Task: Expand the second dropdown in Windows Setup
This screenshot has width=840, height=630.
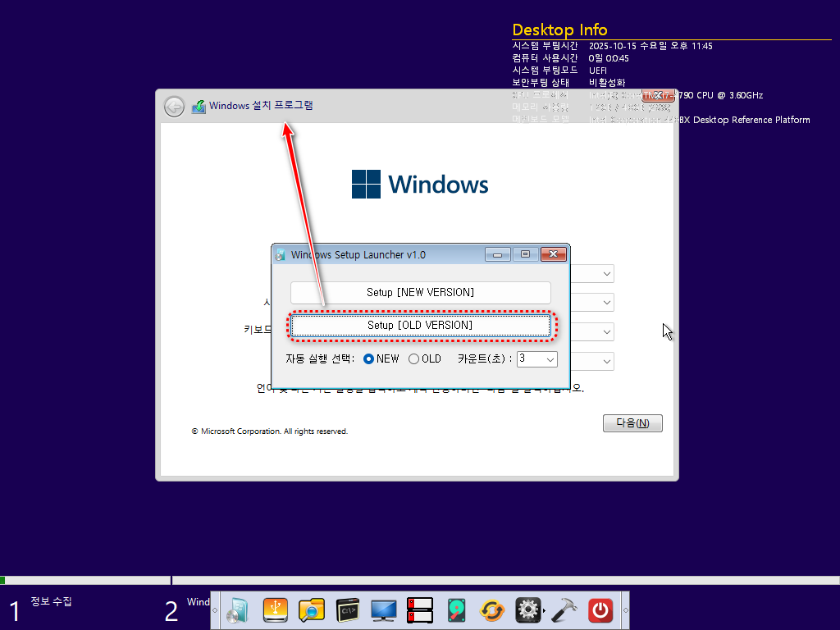Action: pyautogui.click(x=606, y=303)
